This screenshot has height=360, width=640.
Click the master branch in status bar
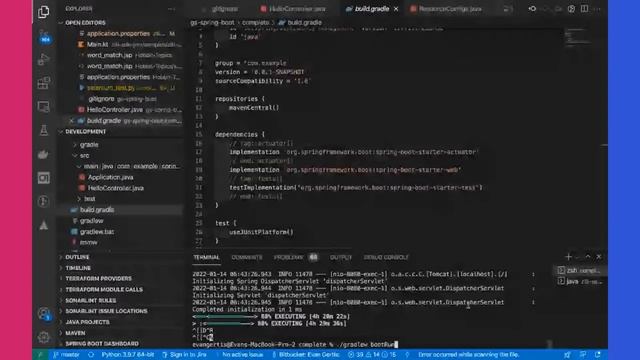point(67,355)
